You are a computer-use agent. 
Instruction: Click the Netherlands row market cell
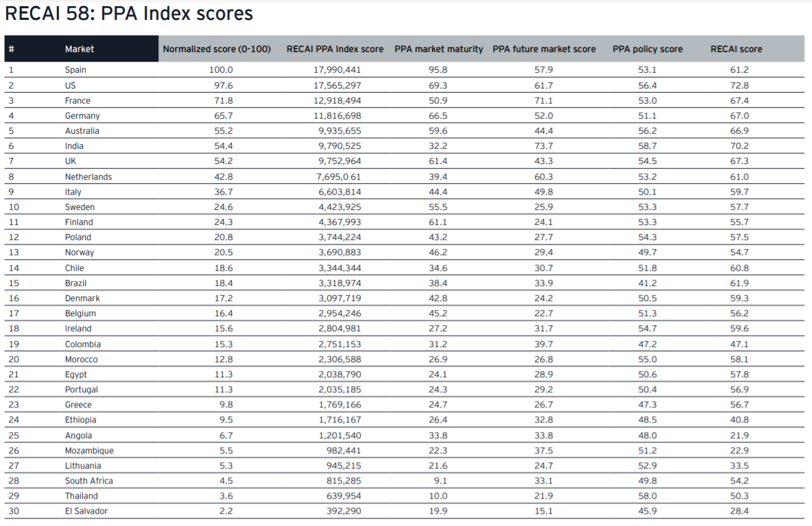[88, 177]
